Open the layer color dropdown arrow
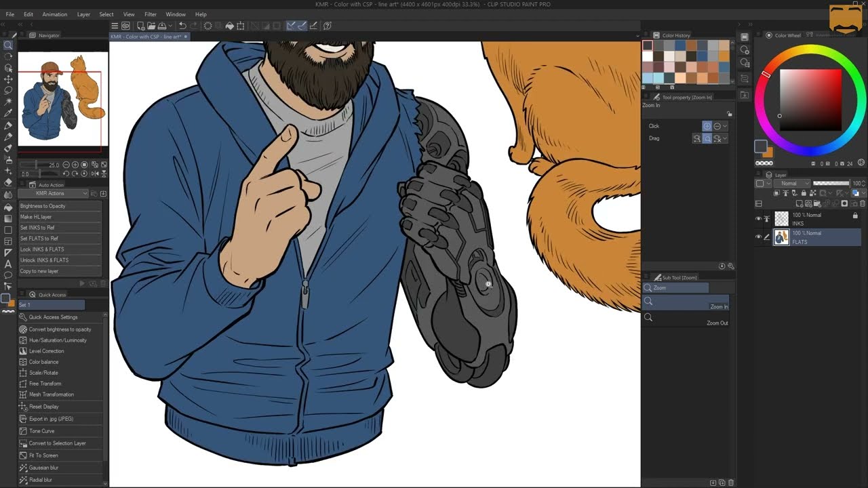The height and width of the screenshot is (488, 868). pyautogui.click(x=864, y=193)
